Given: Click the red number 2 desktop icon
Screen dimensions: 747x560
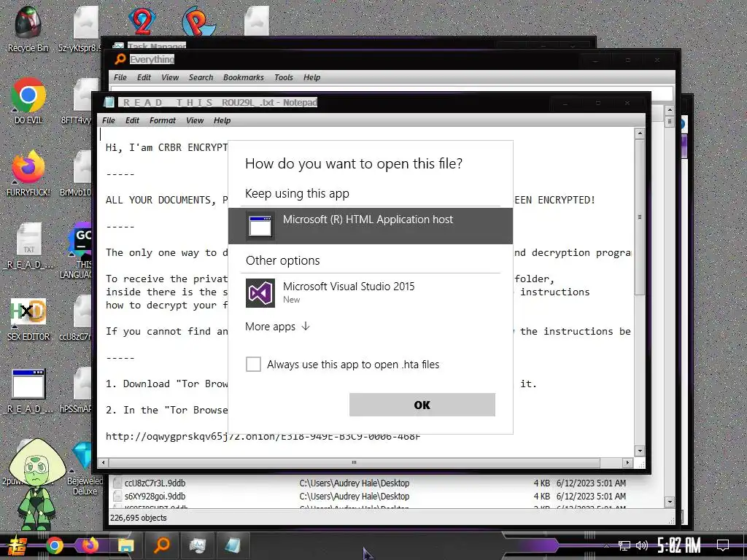Looking at the screenshot, I should 142,21.
